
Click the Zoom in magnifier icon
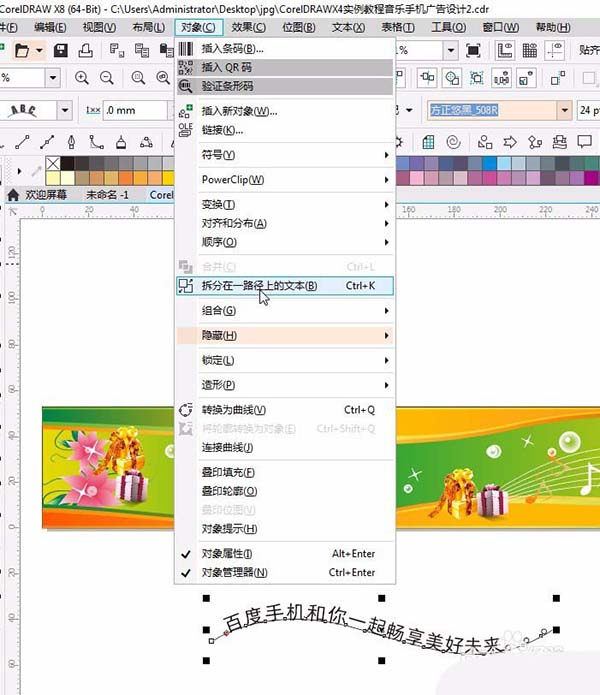82,78
